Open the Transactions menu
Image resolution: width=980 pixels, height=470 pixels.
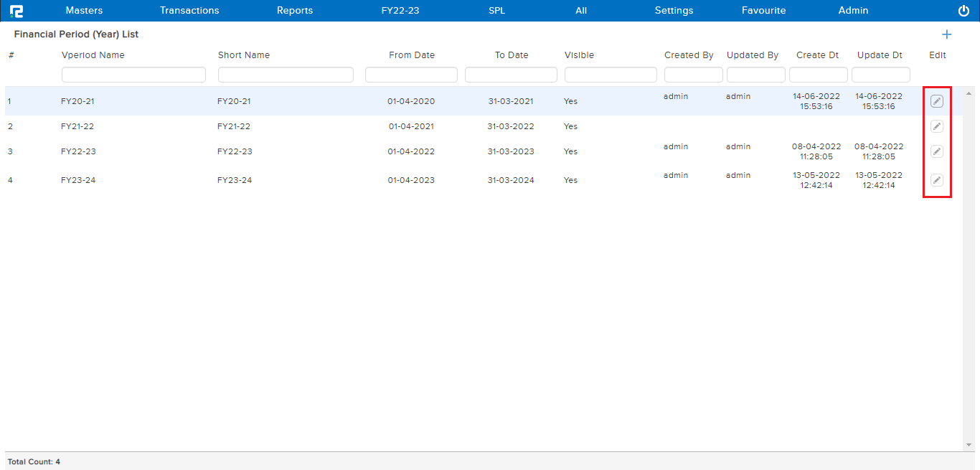coord(189,11)
